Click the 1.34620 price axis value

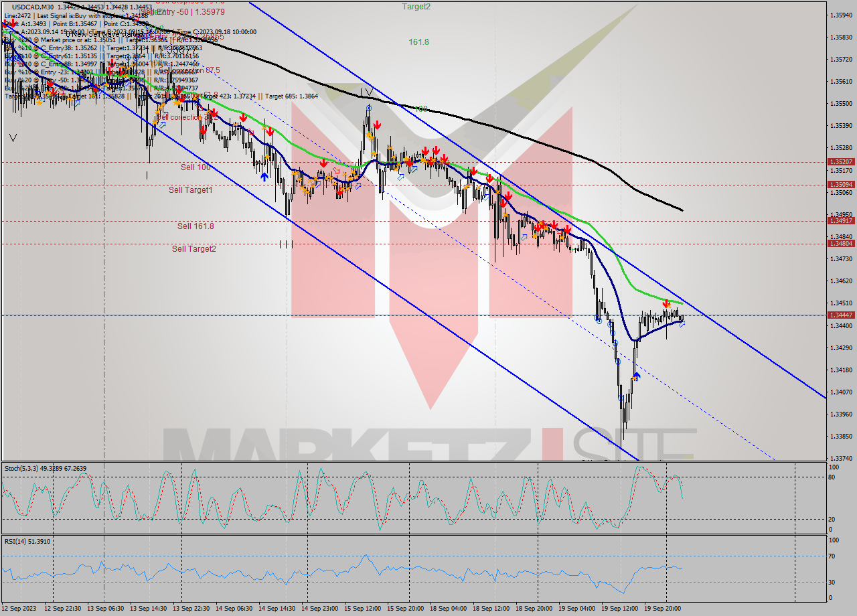coord(841,281)
